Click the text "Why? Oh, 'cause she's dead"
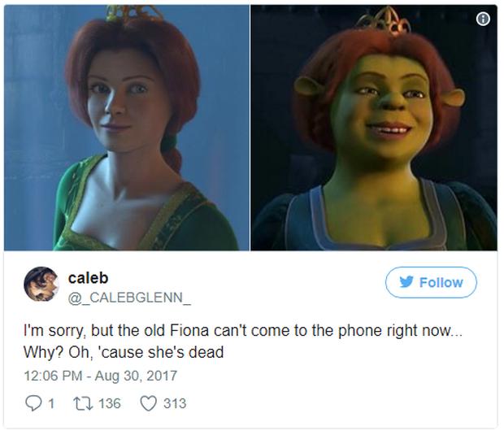 coord(124,352)
